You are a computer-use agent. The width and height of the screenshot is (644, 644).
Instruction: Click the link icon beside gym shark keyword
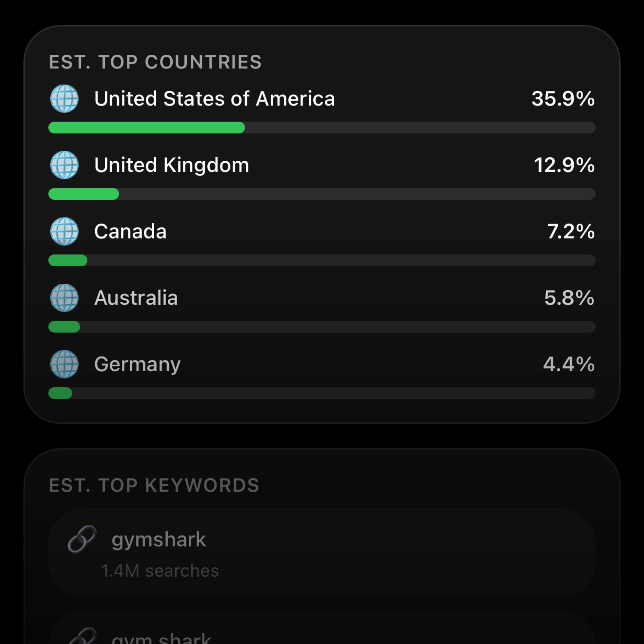pyautogui.click(x=82, y=637)
